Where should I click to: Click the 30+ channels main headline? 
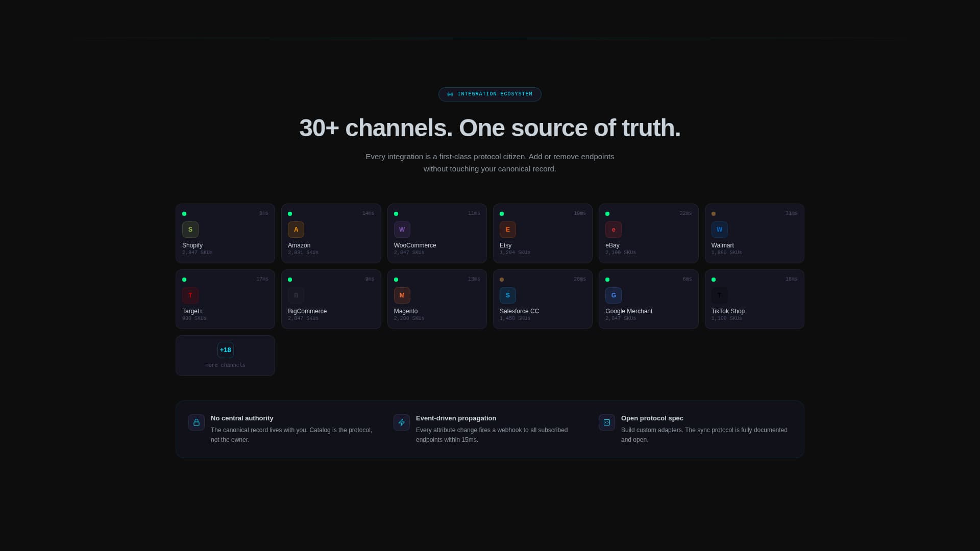[490, 128]
